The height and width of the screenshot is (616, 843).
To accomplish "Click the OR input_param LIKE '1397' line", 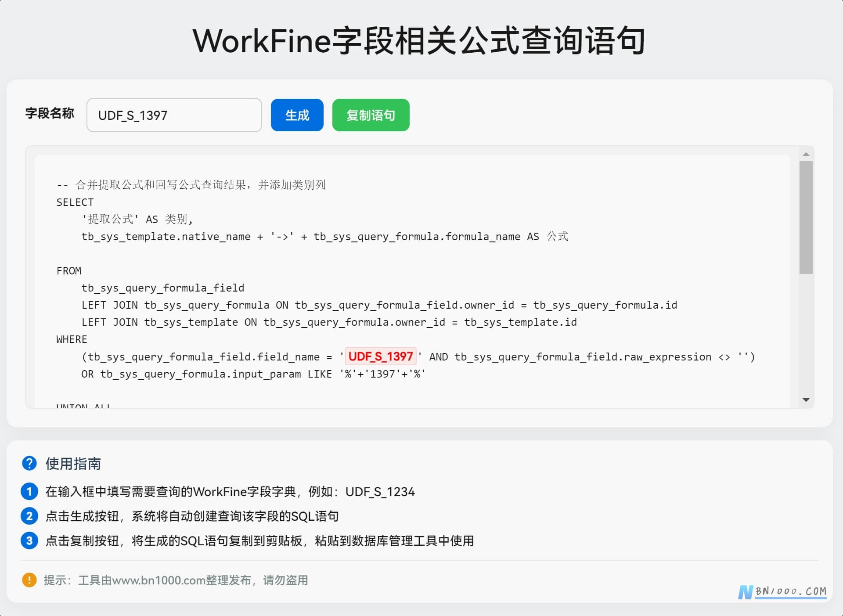I will tap(253, 374).
